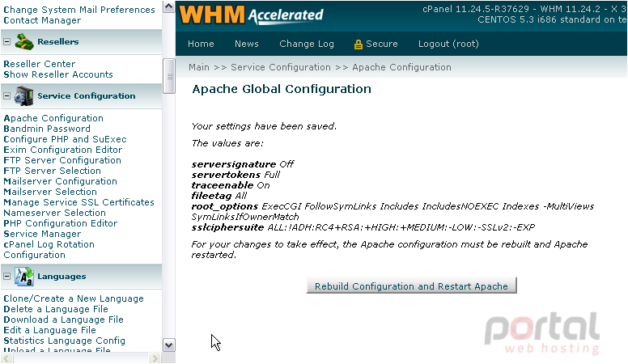Open Show Reseller Accounts

coord(58,74)
